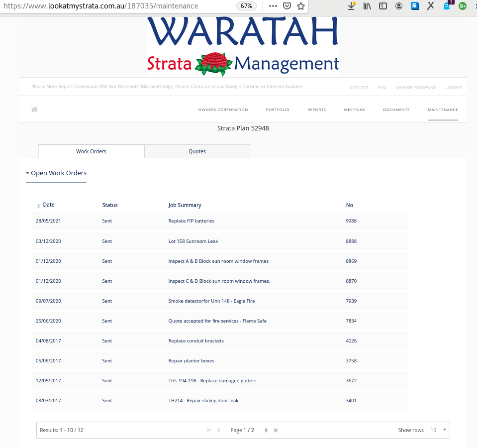Open the Portfolio menu

pyautogui.click(x=278, y=110)
